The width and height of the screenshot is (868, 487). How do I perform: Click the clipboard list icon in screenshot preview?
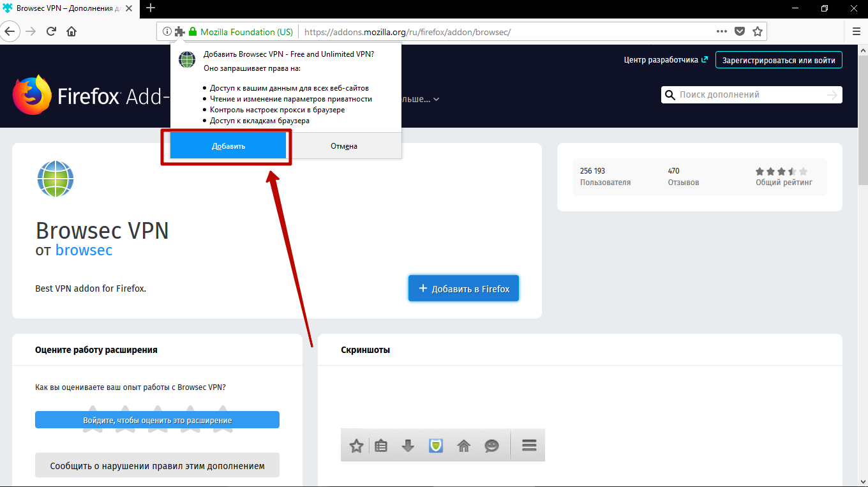pos(381,446)
